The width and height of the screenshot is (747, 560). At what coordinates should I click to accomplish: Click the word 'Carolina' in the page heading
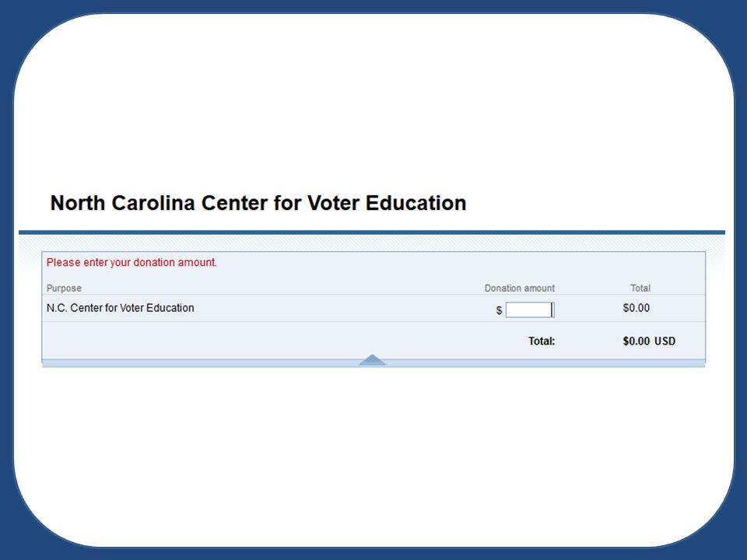pyautogui.click(x=153, y=203)
